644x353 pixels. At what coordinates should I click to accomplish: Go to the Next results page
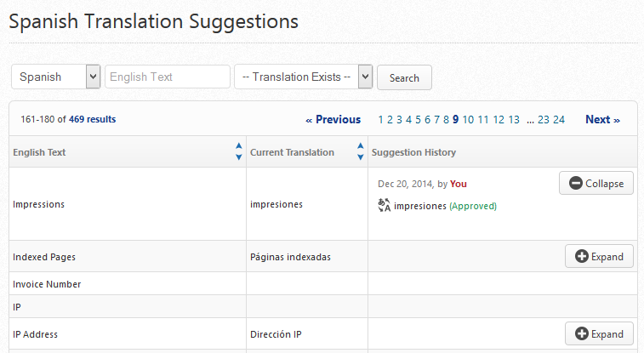tap(602, 120)
